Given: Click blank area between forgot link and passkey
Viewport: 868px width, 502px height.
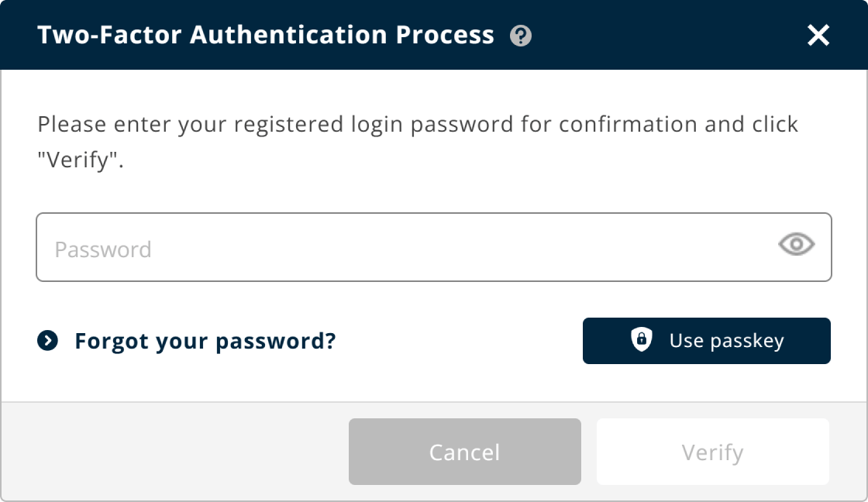Looking at the screenshot, I should pyautogui.click(x=457, y=341).
